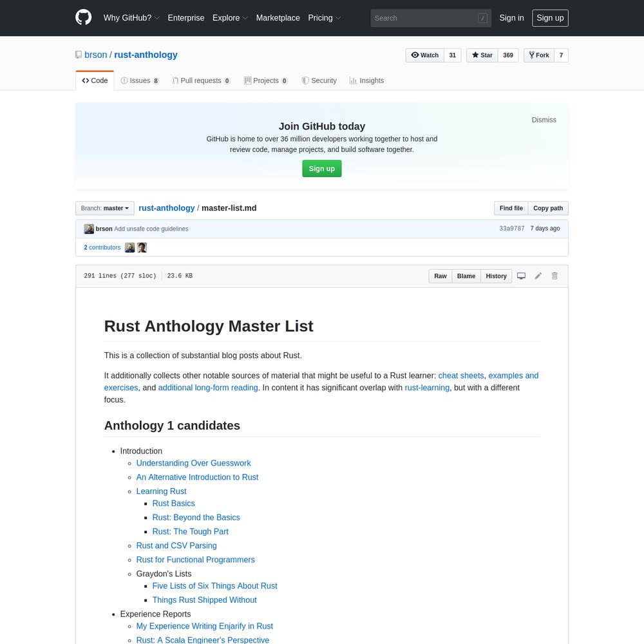The height and width of the screenshot is (644, 644).
Task: Dismiss the Join GitHub banner
Action: pyautogui.click(x=544, y=120)
